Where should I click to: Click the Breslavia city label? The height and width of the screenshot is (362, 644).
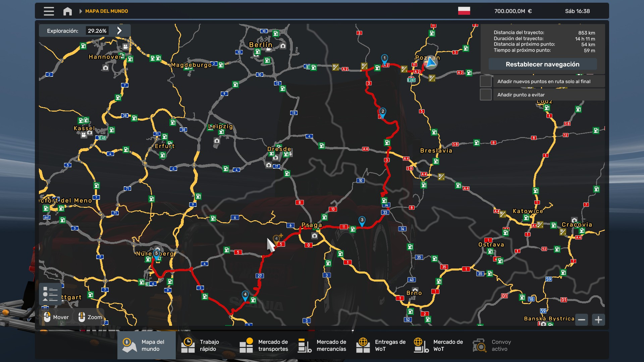[x=436, y=150]
